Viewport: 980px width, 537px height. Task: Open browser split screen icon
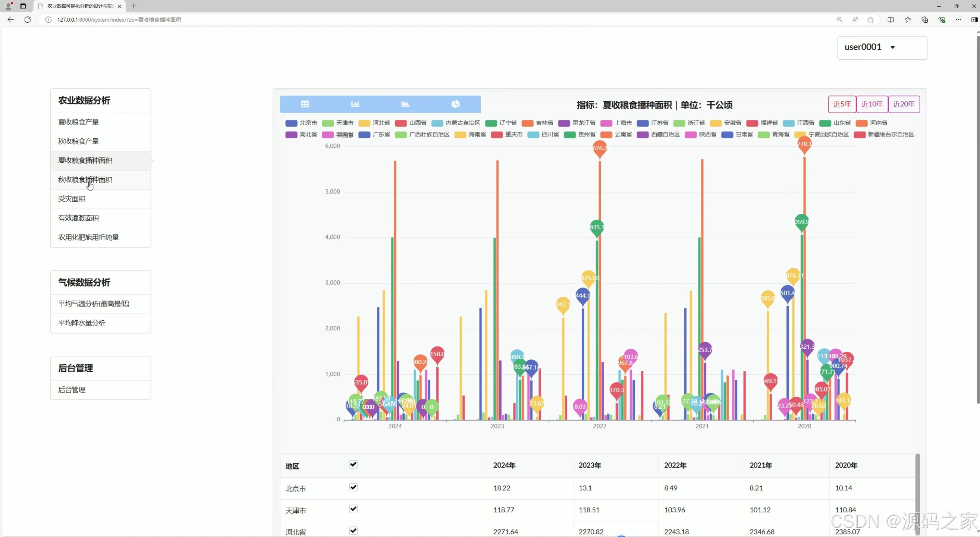point(891,20)
